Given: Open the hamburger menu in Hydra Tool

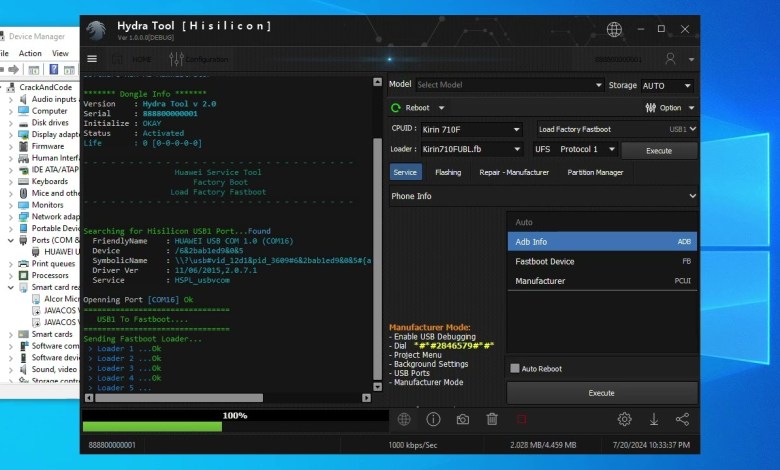Looking at the screenshot, I should [92, 59].
